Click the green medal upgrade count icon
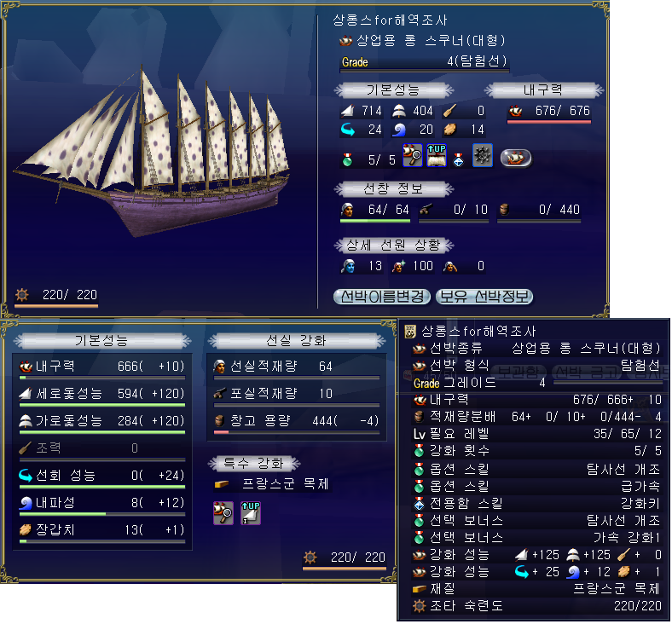Screen dimensions: 672x624 click(x=348, y=159)
